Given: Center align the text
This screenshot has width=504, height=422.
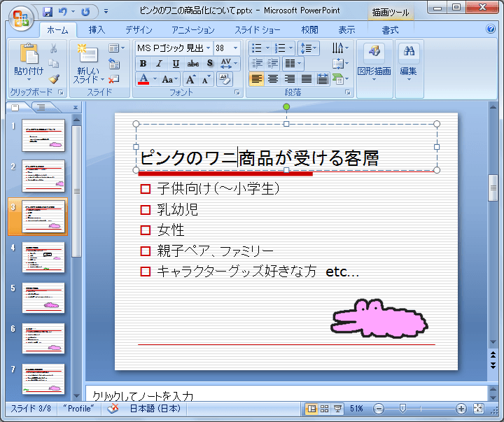Looking at the screenshot, I should pyautogui.click(x=273, y=79).
